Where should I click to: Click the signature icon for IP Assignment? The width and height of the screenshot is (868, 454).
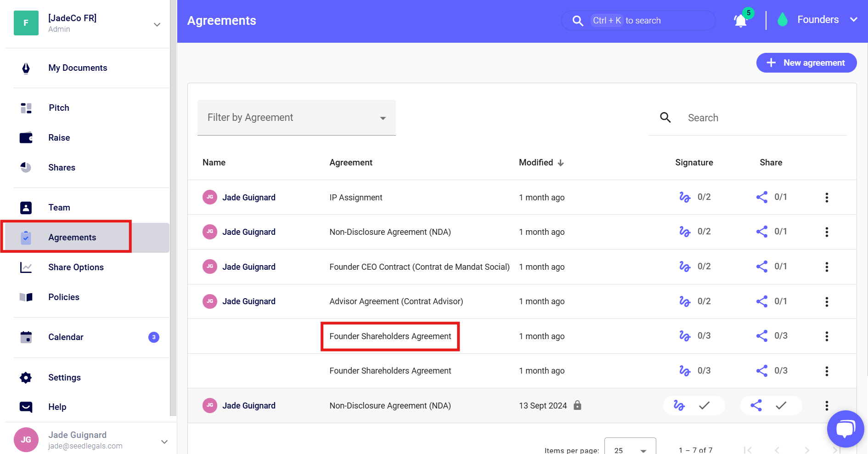pyautogui.click(x=684, y=197)
